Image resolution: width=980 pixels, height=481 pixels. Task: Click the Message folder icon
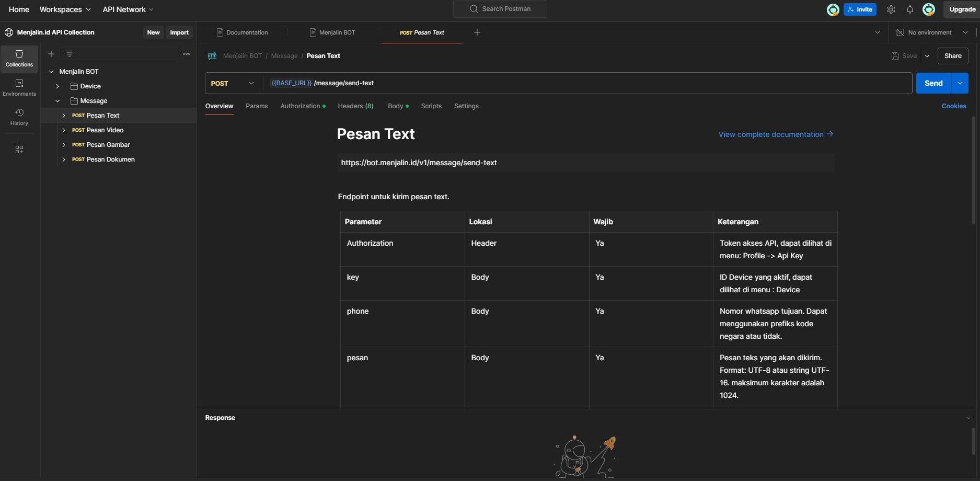pos(74,101)
